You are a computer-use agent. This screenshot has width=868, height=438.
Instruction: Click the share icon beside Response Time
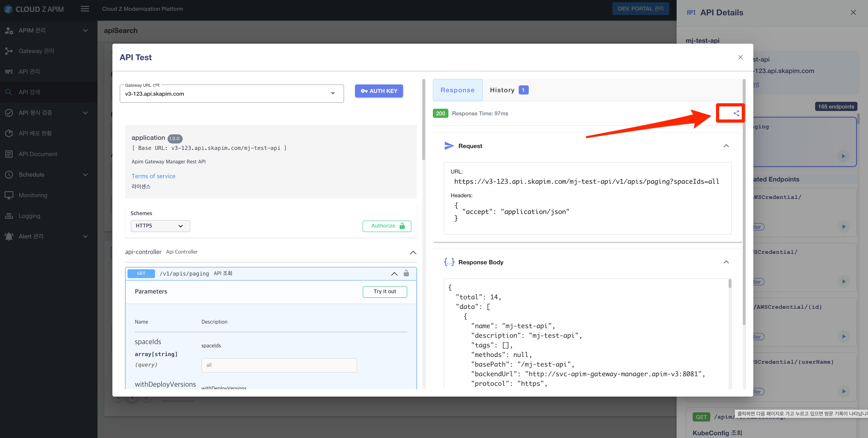click(x=736, y=113)
